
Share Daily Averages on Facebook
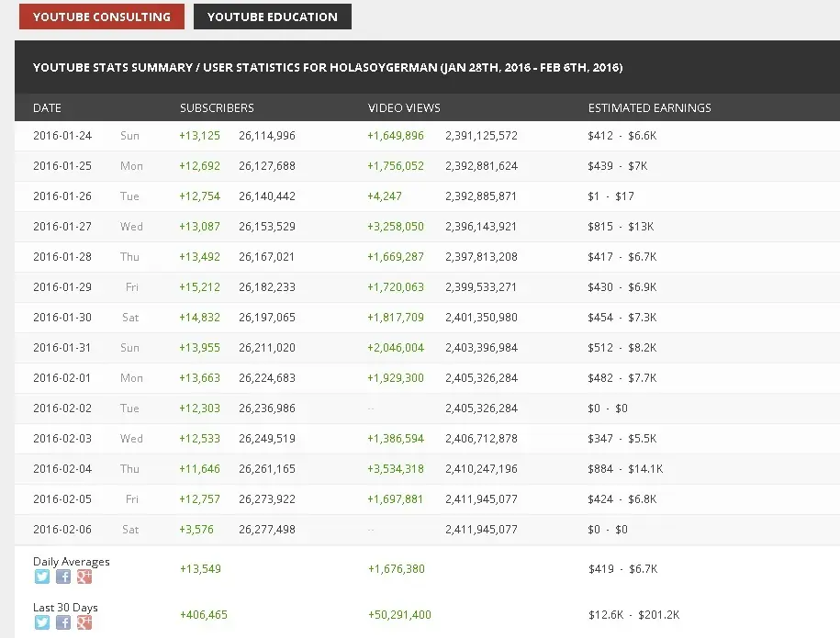pos(63,576)
